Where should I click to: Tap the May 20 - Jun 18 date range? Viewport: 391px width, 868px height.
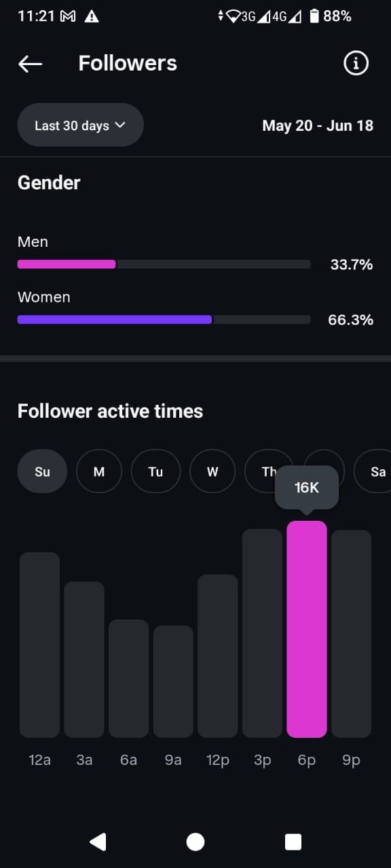(x=318, y=125)
